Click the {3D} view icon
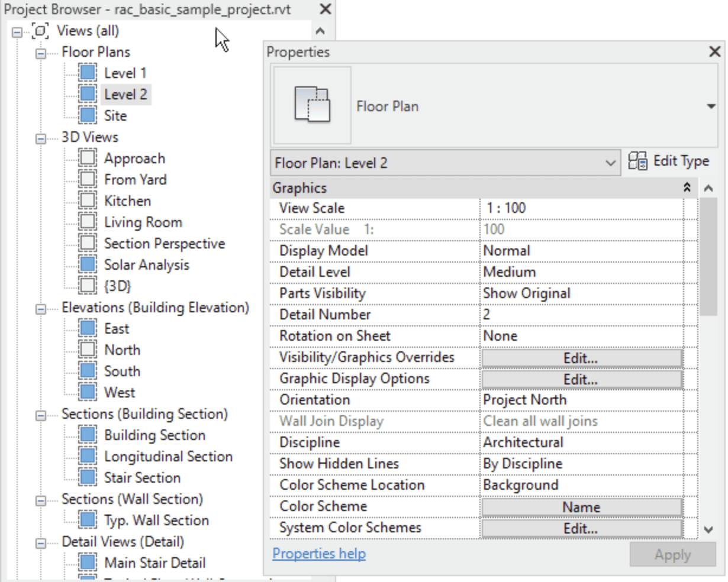This screenshot has height=582, width=728. (88, 286)
